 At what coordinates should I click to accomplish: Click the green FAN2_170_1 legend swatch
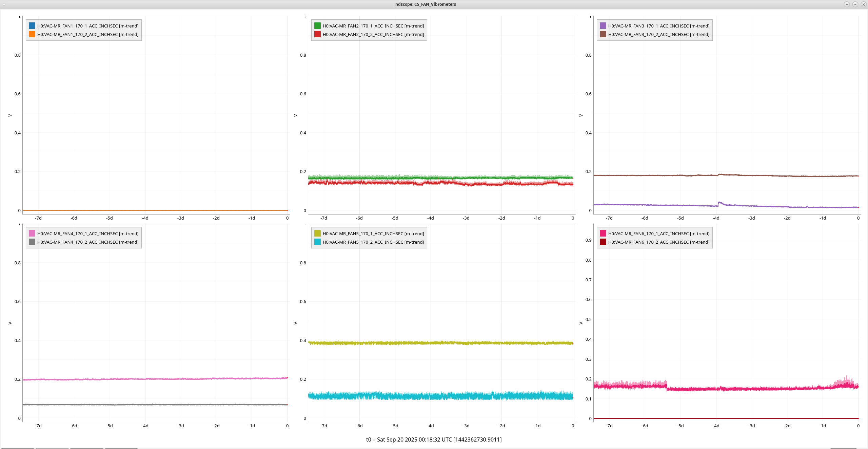tap(317, 26)
